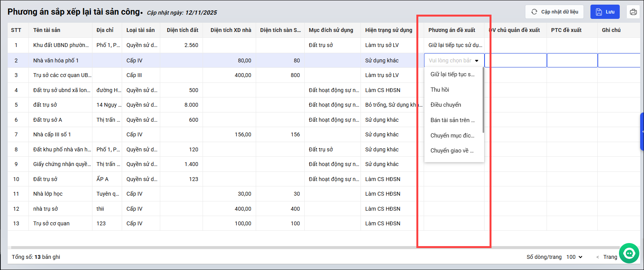Screen dimensions: 644x270
Task: Click the PTC đề xuất input in row 2
Action: pyautogui.click(x=572, y=60)
